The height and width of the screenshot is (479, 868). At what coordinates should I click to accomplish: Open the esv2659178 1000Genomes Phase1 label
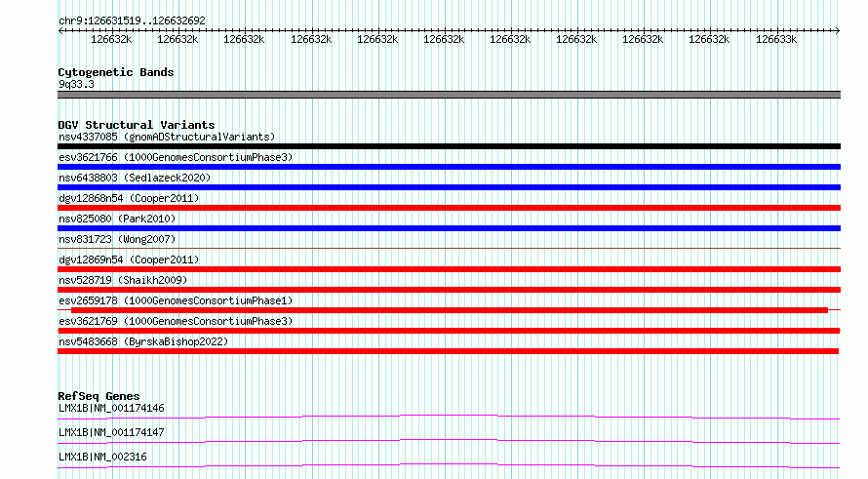click(176, 300)
